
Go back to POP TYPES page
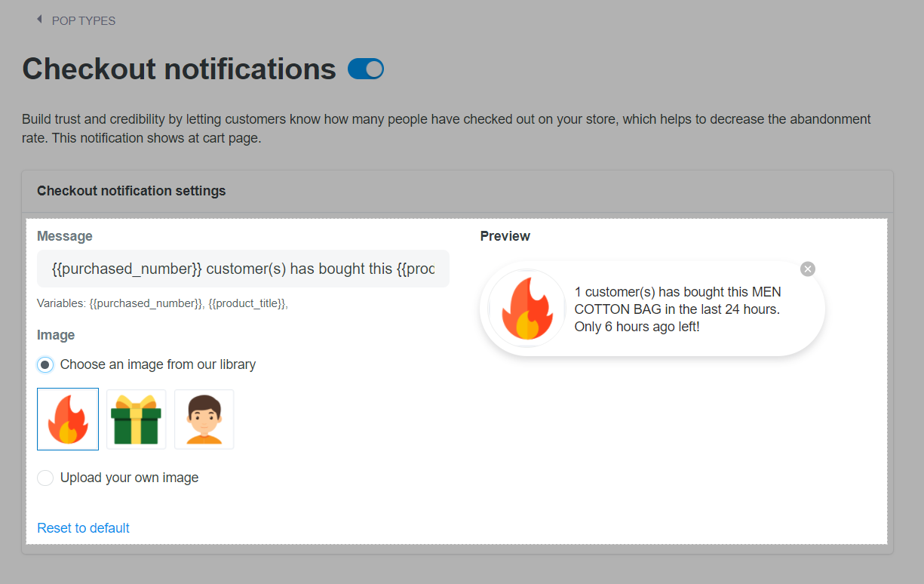coord(83,21)
